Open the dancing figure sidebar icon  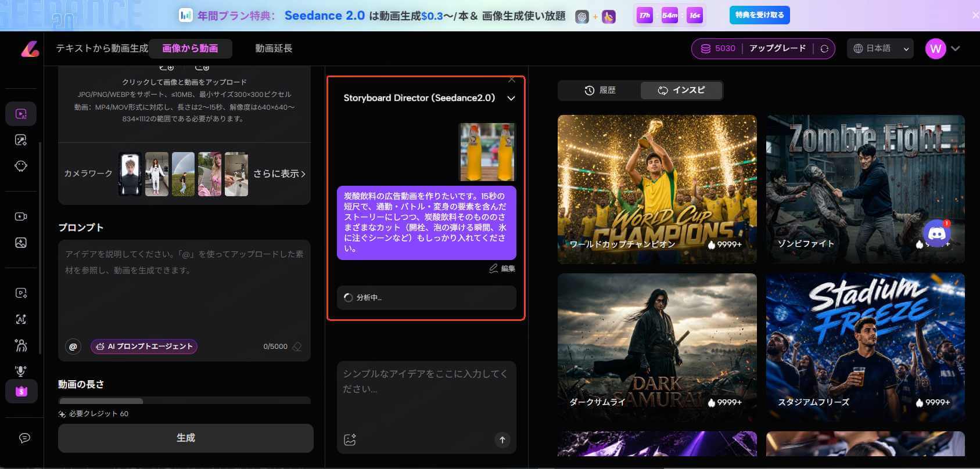point(21,346)
